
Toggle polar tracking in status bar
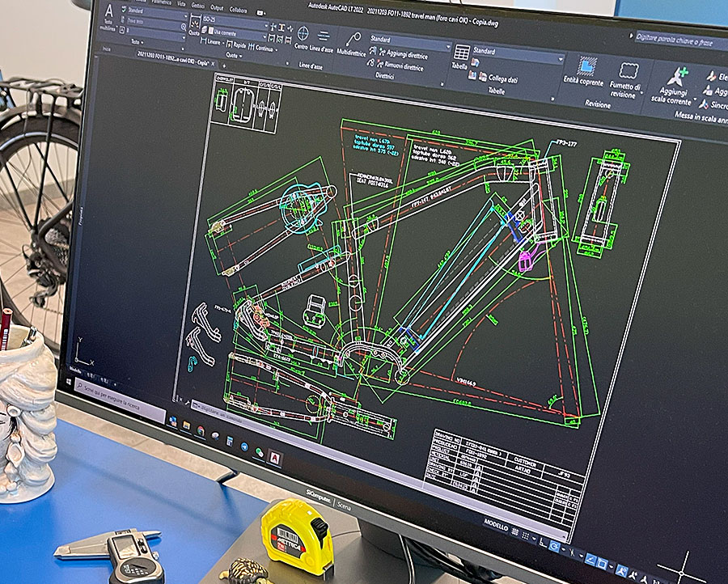click(555, 547)
